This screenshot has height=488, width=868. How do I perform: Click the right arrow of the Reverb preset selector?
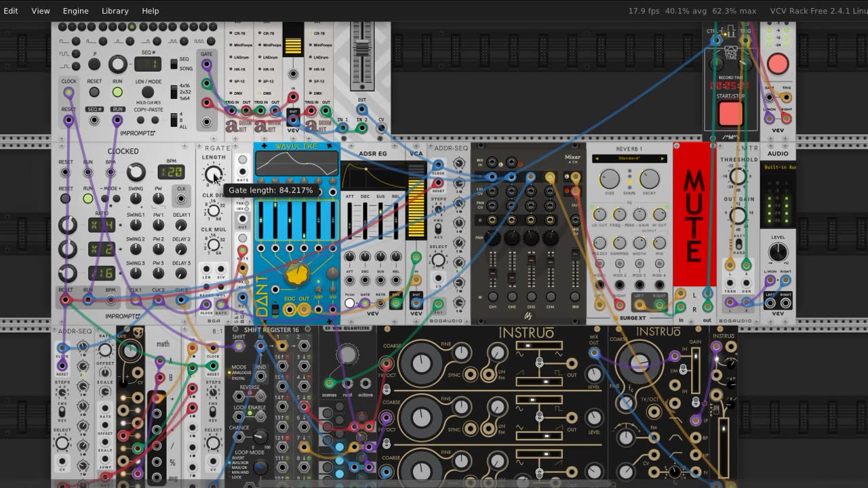(663, 159)
